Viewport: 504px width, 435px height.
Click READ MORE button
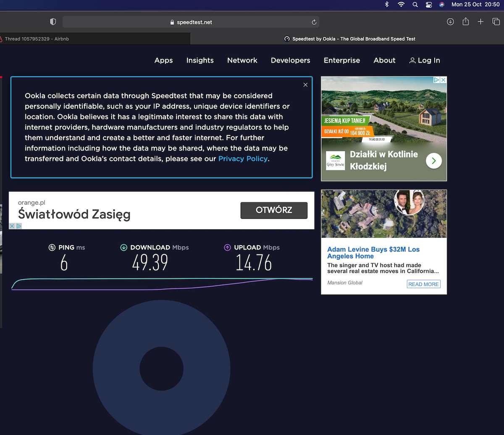click(x=423, y=284)
